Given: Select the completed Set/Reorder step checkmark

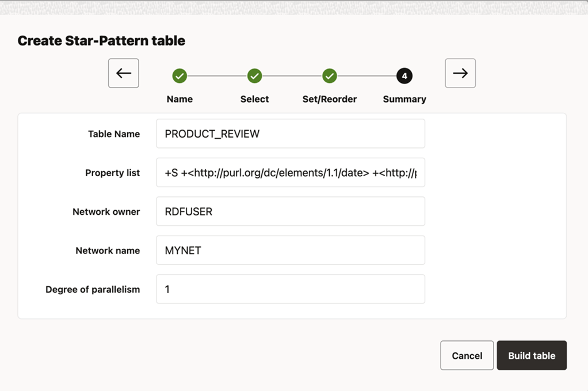Looking at the screenshot, I should (x=329, y=75).
